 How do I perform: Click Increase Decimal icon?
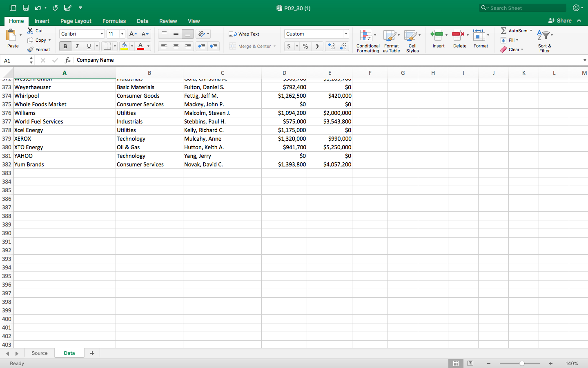332,46
